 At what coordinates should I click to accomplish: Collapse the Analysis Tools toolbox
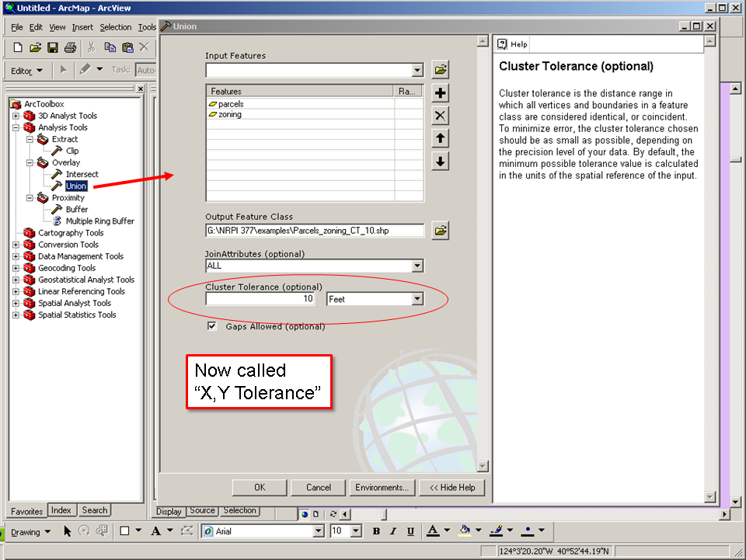tap(16, 127)
